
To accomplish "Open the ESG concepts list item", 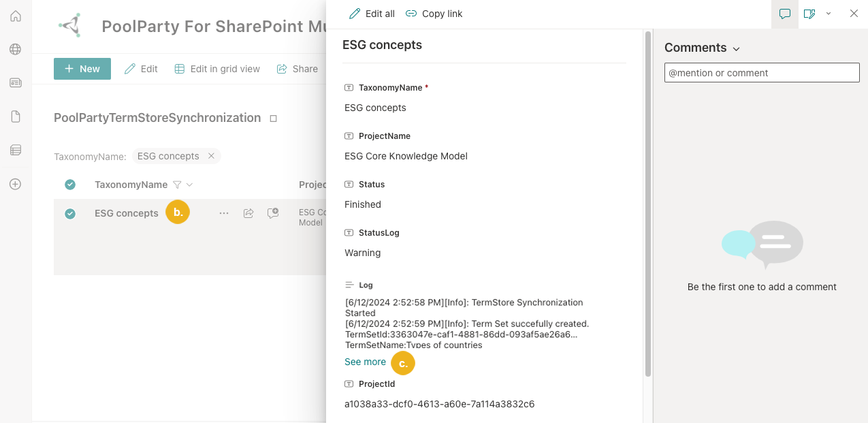I will coord(127,213).
